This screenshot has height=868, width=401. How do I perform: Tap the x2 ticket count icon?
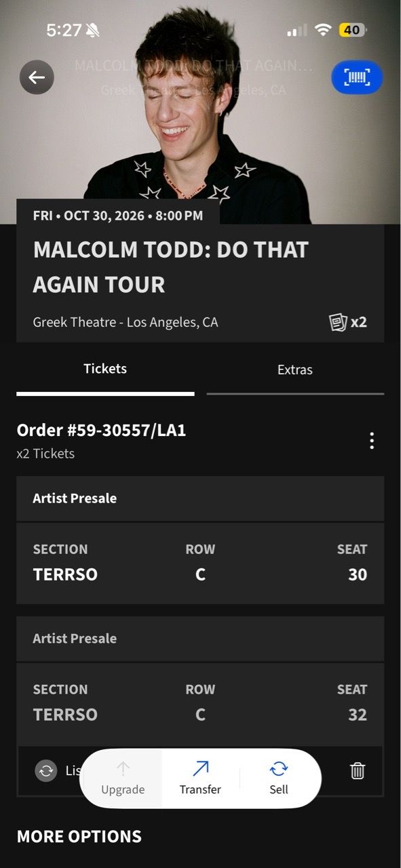348,322
